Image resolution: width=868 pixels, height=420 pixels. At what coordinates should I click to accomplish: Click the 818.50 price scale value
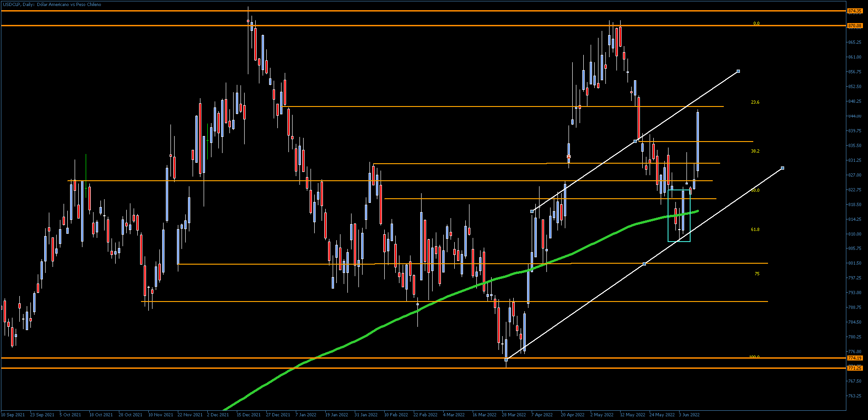coord(855,205)
